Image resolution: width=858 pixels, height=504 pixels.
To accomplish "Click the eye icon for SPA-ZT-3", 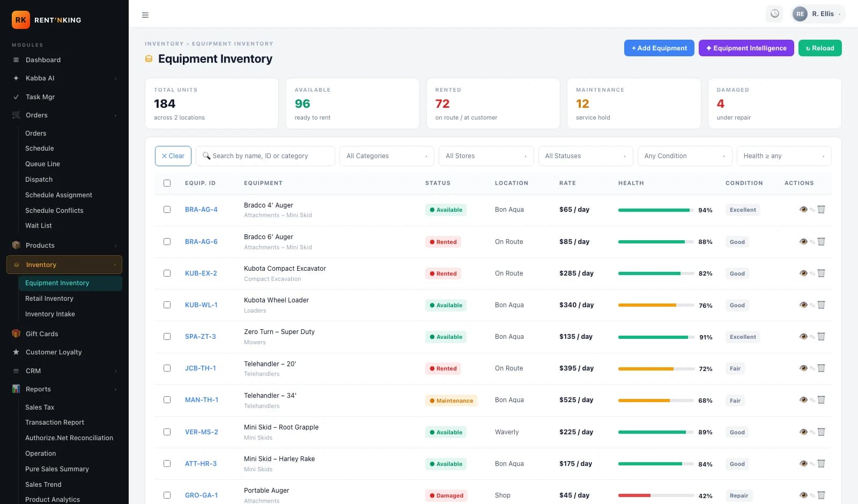I will (803, 337).
